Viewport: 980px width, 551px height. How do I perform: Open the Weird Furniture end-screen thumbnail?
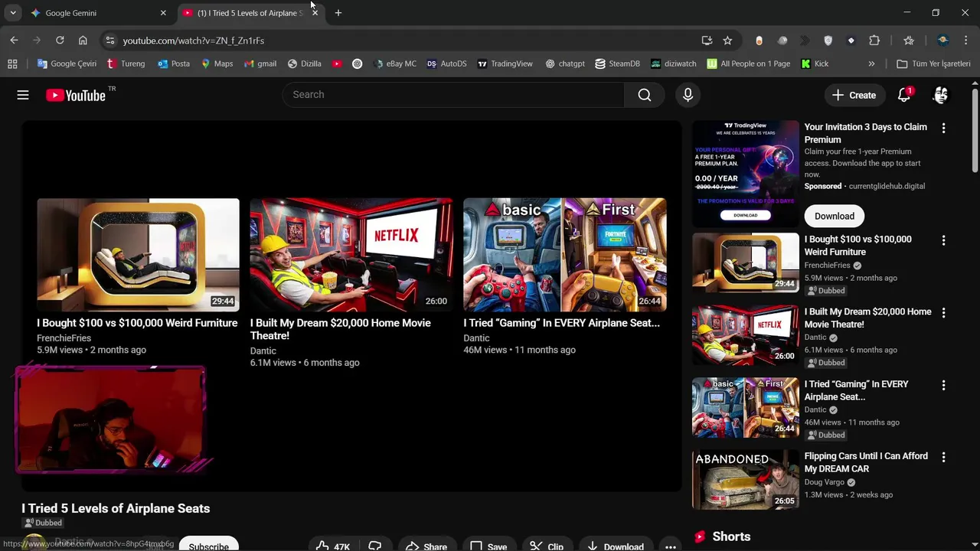tap(138, 255)
